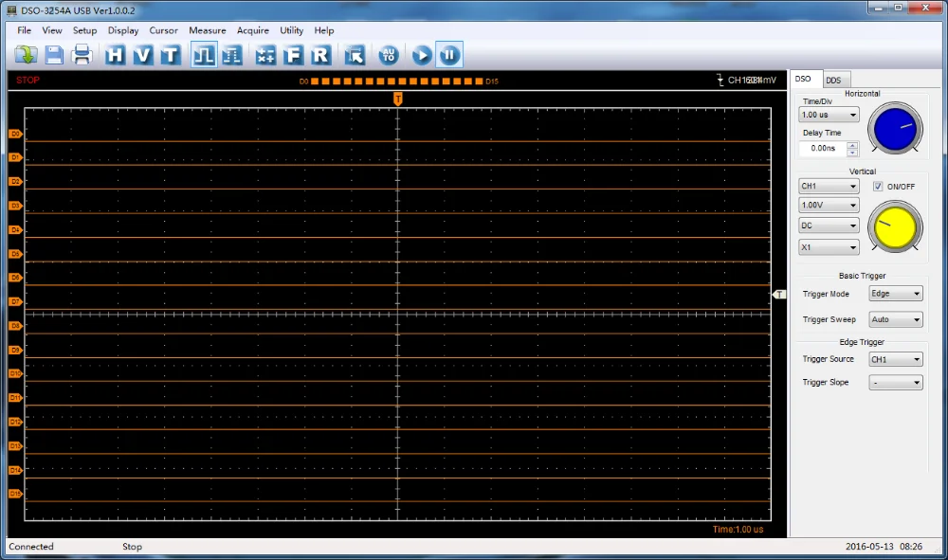The height and width of the screenshot is (560, 948).
Task: Click the D4 channel marker
Action: [x=16, y=229]
